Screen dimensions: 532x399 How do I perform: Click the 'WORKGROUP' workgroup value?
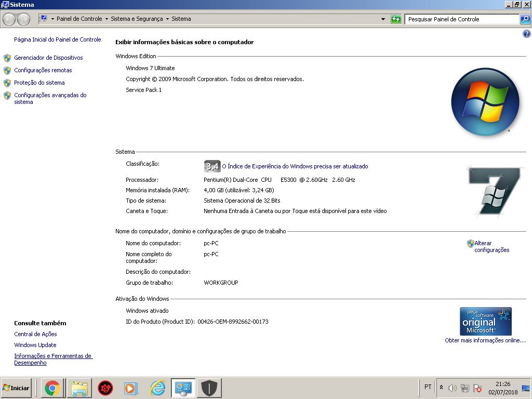pos(221,283)
